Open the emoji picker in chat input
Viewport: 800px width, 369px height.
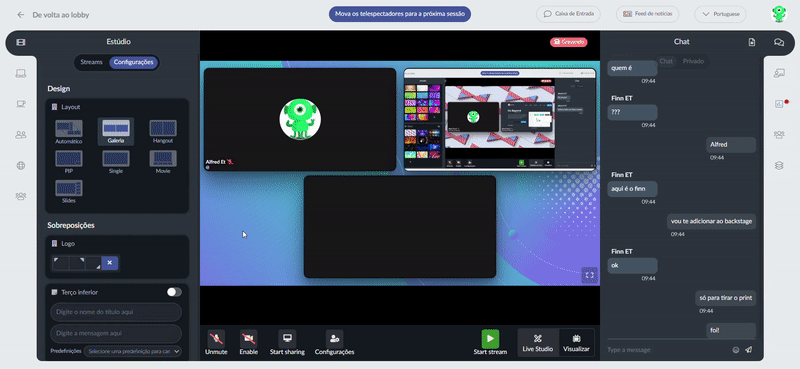click(x=736, y=350)
